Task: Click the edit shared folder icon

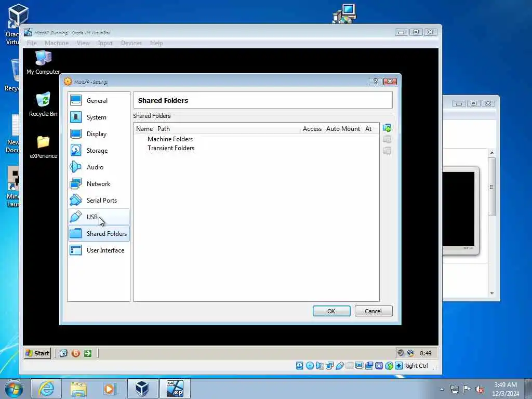Action: [x=387, y=139]
